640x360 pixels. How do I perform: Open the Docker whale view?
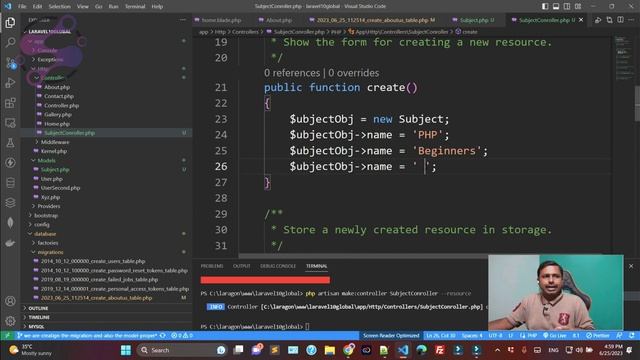click(10, 242)
